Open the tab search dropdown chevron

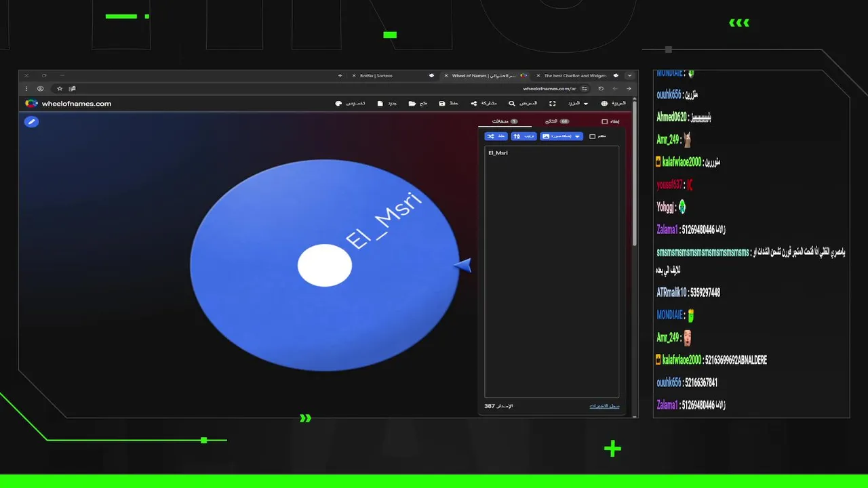629,75
